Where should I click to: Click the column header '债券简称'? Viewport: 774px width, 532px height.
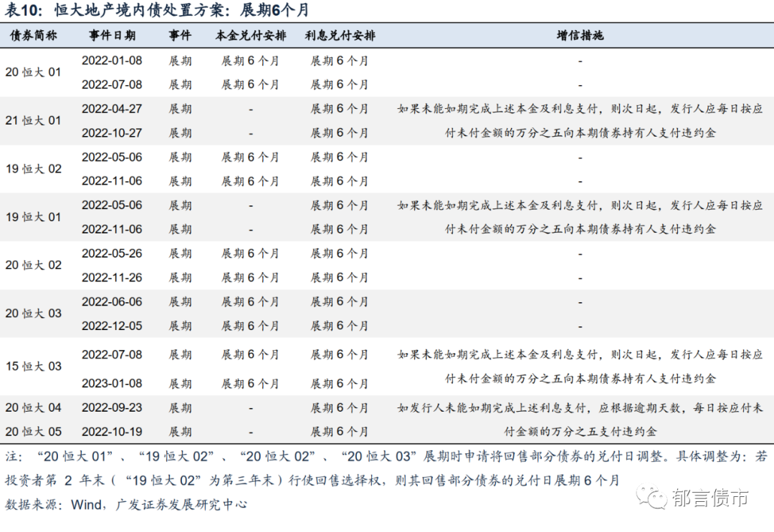34,36
